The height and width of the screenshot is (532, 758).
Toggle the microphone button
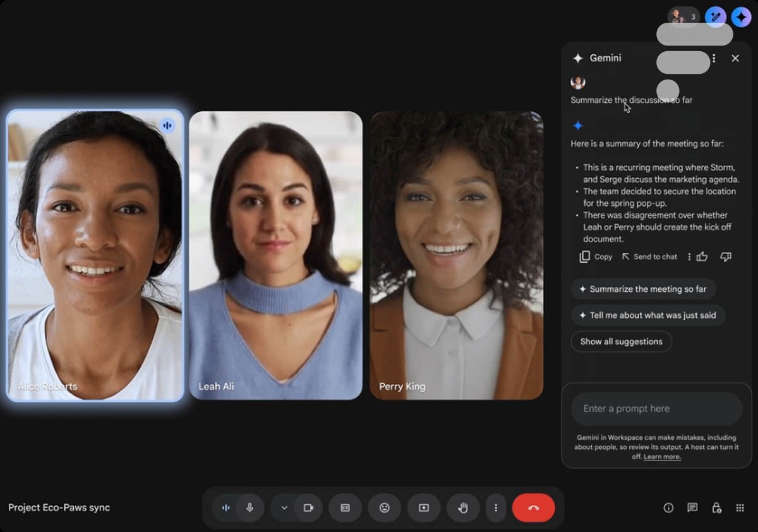coord(250,508)
